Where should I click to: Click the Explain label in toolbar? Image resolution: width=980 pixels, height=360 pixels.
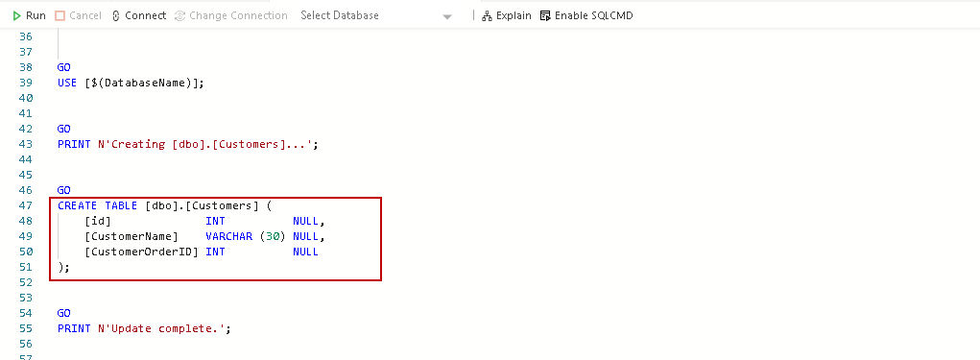coord(514,15)
